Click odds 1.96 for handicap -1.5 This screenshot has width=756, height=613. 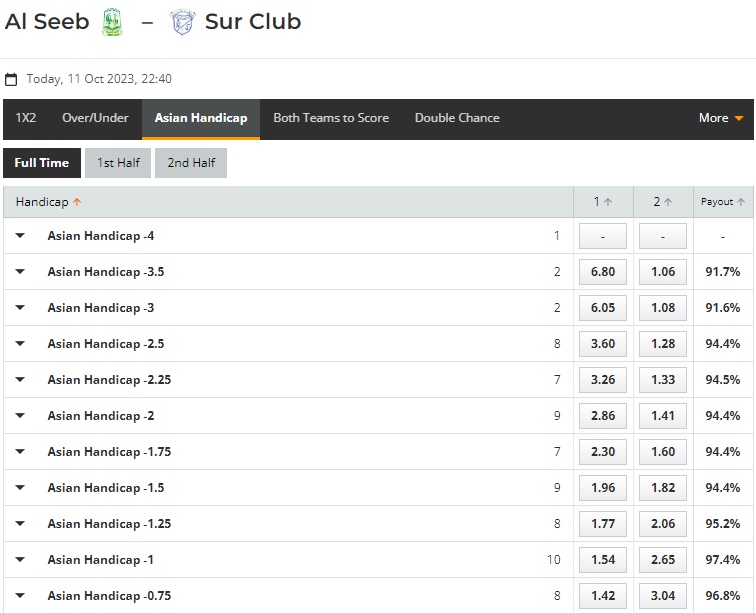[603, 488]
